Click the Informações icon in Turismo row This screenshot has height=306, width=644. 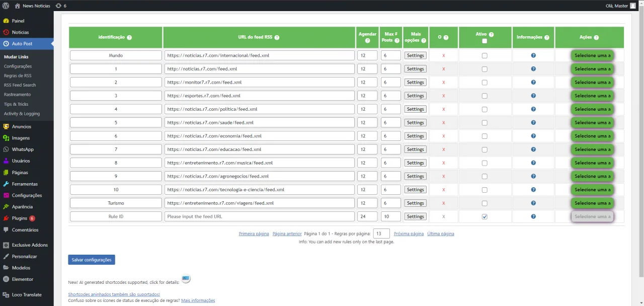(533, 203)
